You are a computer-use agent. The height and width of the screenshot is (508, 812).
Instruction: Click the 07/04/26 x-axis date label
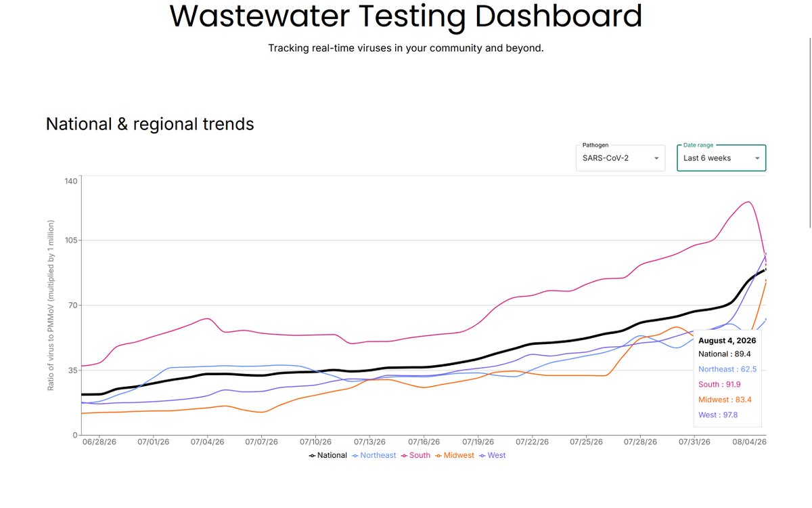(208, 442)
